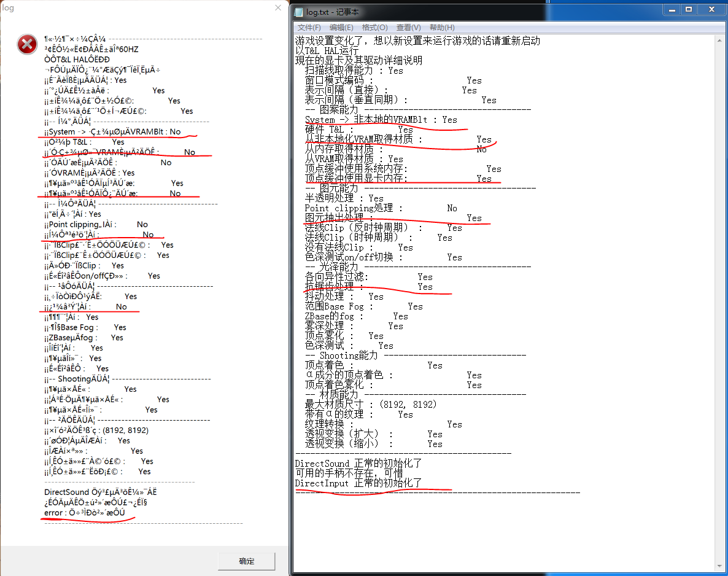The image size is (728, 576).
Task: Open the 编辑(E) menu
Action: (341, 28)
